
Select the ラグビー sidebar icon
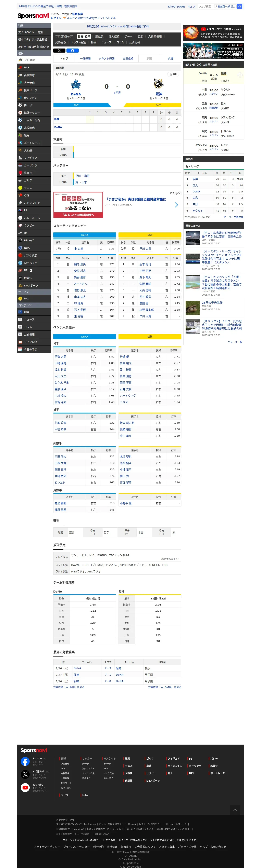tap(20, 225)
